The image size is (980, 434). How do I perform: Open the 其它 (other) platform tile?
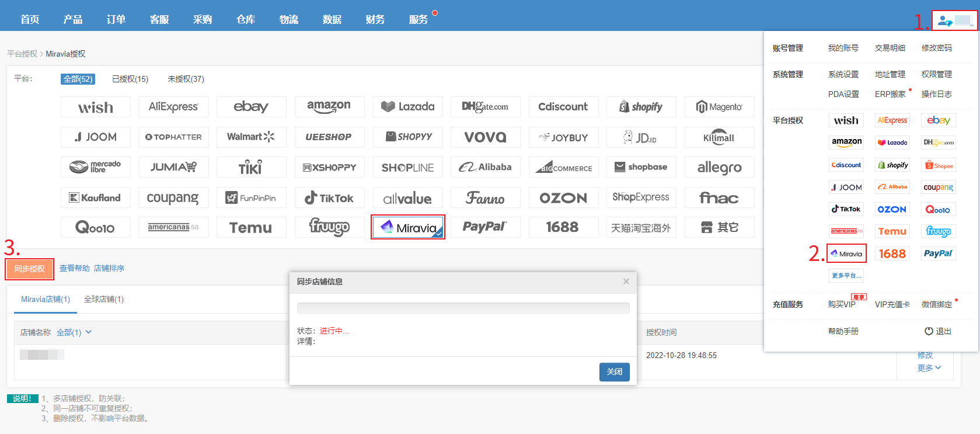pos(719,227)
